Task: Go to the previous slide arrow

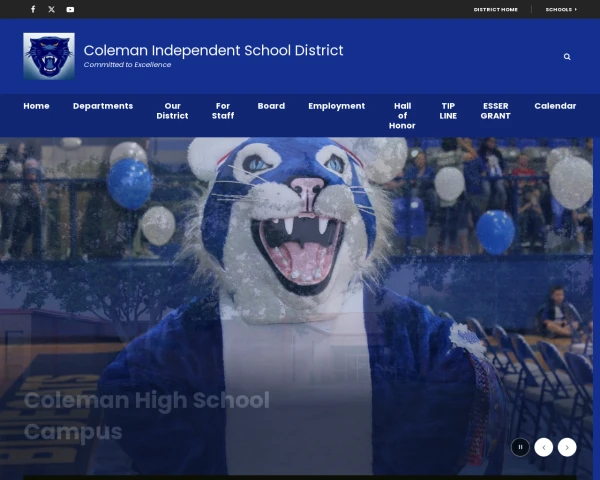Action: click(544, 447)
